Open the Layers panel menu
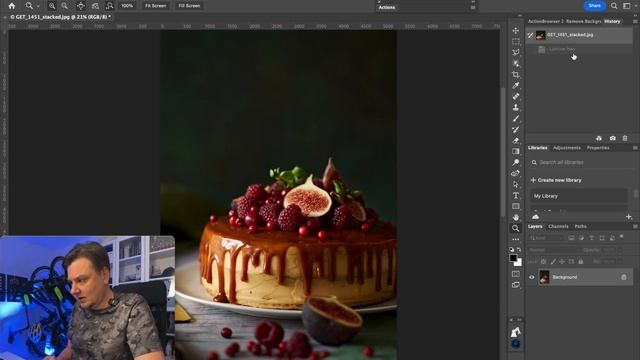This screenshot has height=360, width=640. coord(635,227)
